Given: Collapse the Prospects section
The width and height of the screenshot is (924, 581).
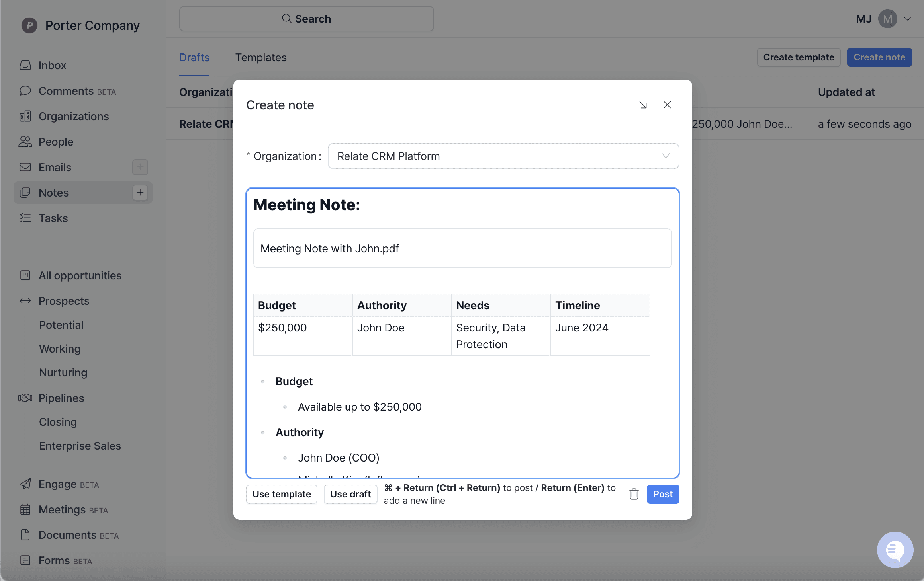Looking at the screenshot, I should [x=25, y=301].
